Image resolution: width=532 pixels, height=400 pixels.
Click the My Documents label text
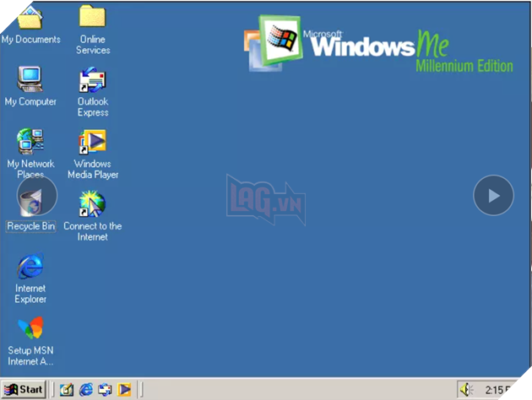click(x=31, y=40)
